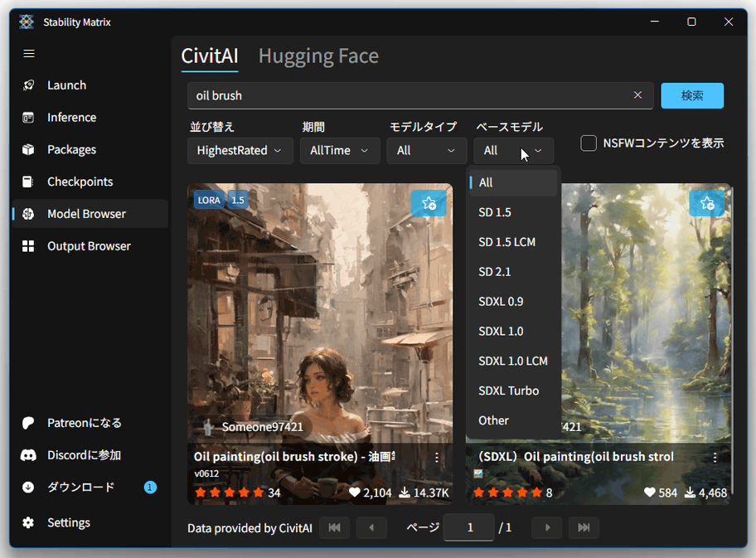Click the 1.5 badge on first card
The image size is (756, 558).
[238, 200]
